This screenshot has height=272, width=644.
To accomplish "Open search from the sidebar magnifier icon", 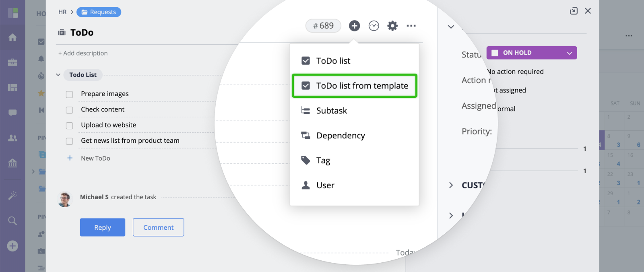I will [12, 220].
